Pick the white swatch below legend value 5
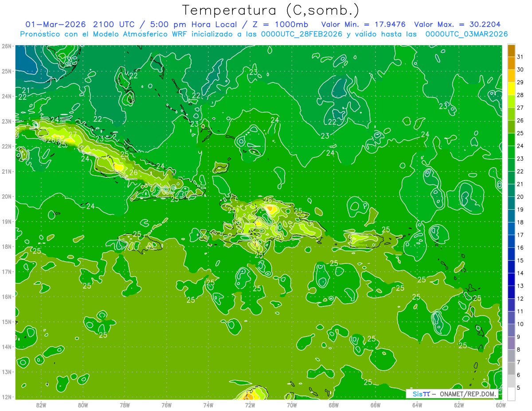The width and height of the screenshot is (532, 411). click(511, 394)
